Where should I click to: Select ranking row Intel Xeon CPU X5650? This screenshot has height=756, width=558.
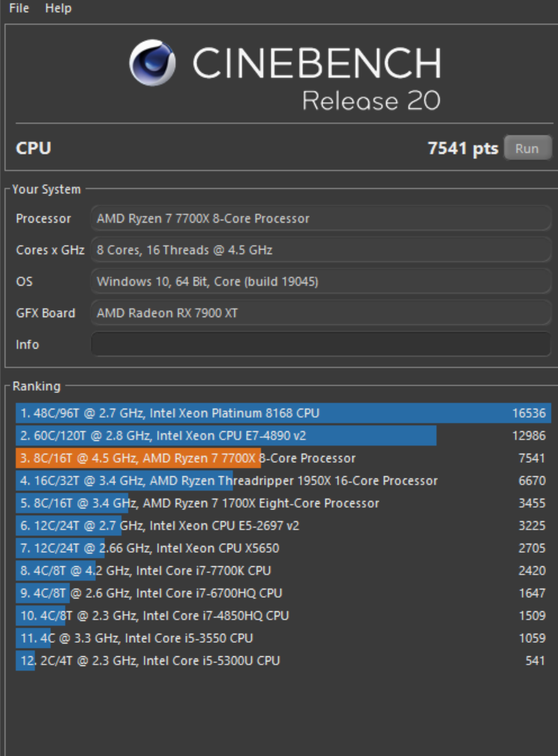(283, 548)
